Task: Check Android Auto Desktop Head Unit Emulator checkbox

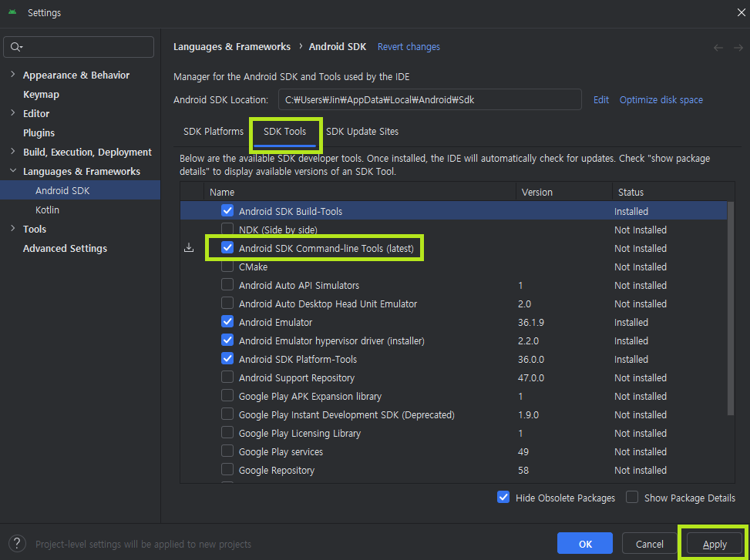Action: (227, 303)
